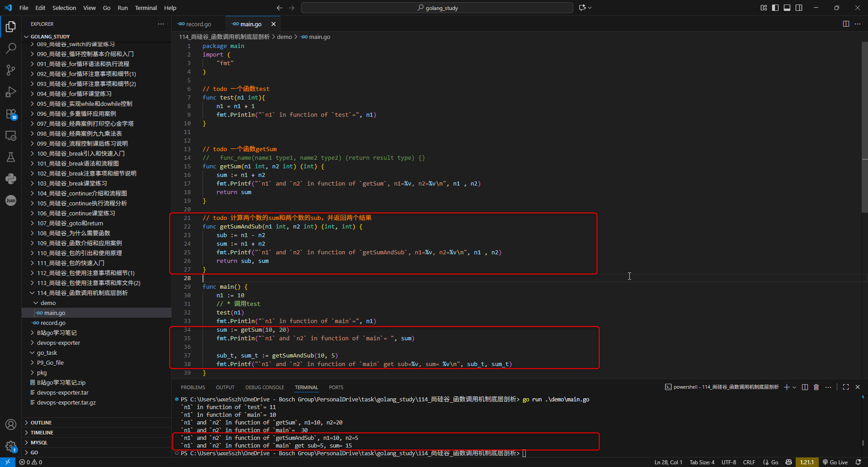
Task: Open the Accounts menu
Action: 11,424
